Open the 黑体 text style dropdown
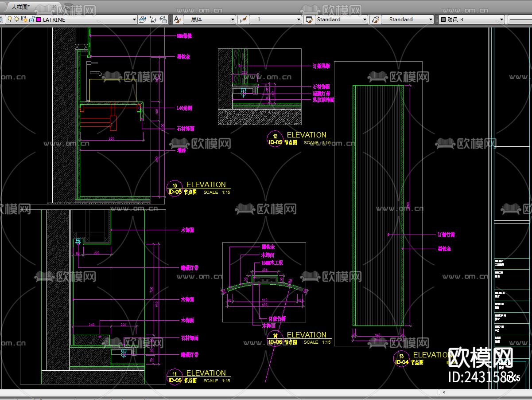532x400 pixels. click(233, 20)
